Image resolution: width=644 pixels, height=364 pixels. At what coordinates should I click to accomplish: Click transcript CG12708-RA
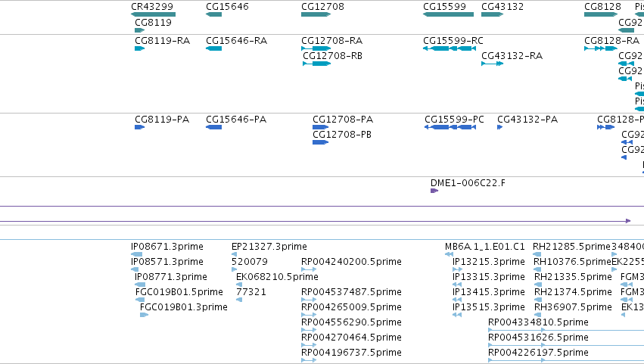click(316, 48)
